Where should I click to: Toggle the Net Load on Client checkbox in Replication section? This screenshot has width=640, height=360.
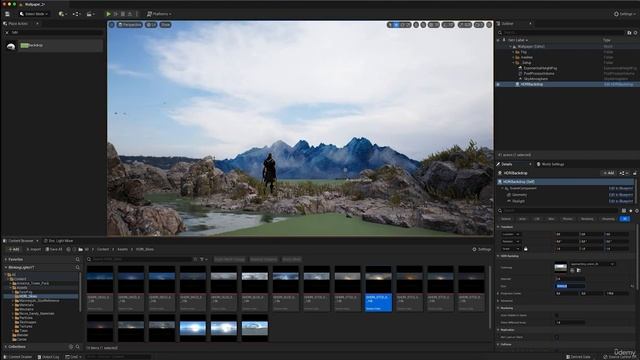pos(557,337)
